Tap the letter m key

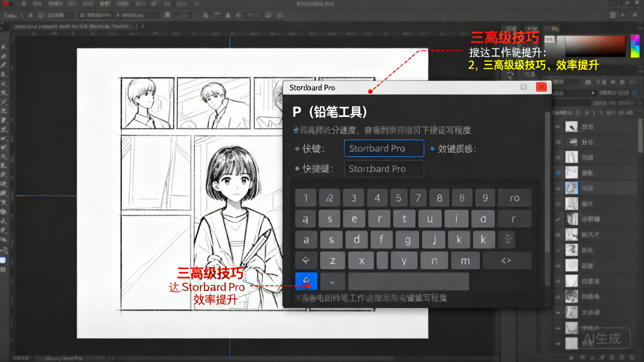465,260
